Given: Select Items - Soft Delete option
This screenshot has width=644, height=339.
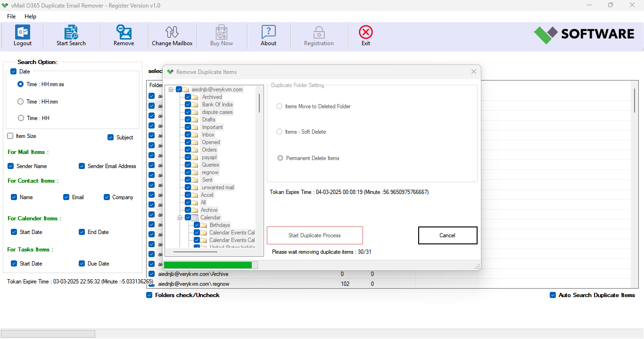Looking at the screenshot, I should click(280, 132).
